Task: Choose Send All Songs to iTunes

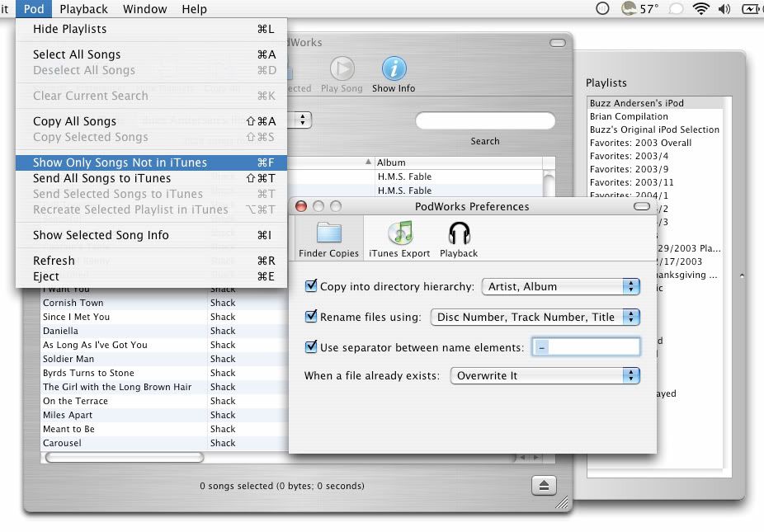Action: [x=151, y=178]
